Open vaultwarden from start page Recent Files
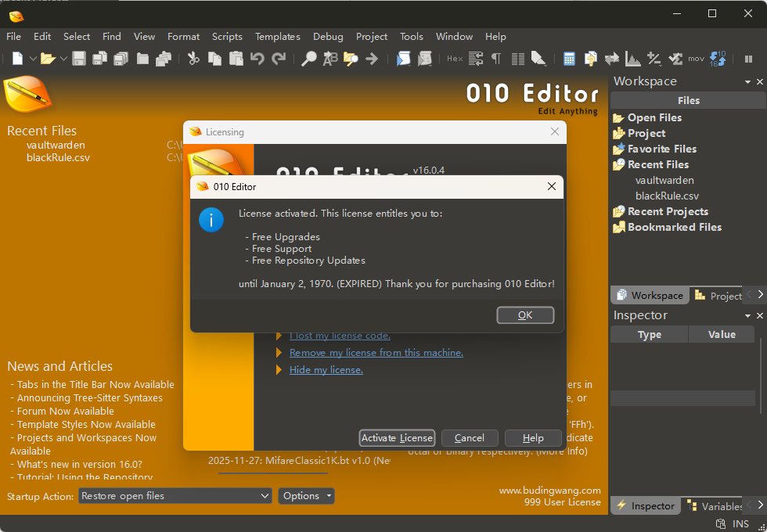767x532 pixels. click(x=56, y=146)
